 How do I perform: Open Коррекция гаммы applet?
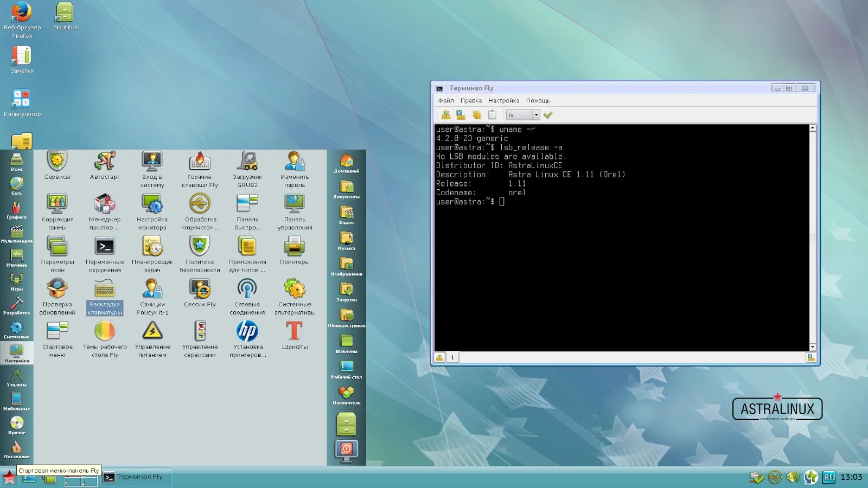pos(57,212)
